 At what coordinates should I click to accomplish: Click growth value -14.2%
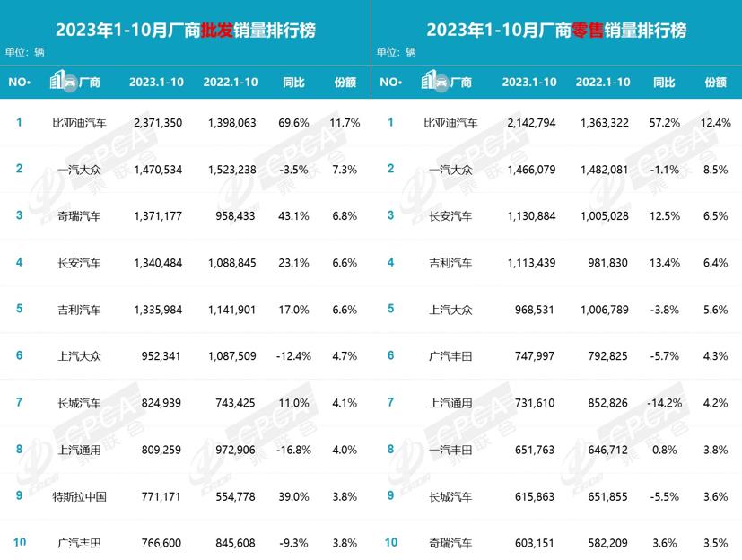point(665,403)
